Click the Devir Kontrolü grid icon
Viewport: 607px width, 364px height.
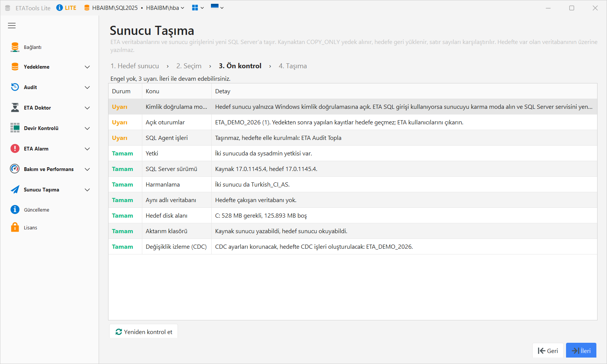[x=15, y=128]
